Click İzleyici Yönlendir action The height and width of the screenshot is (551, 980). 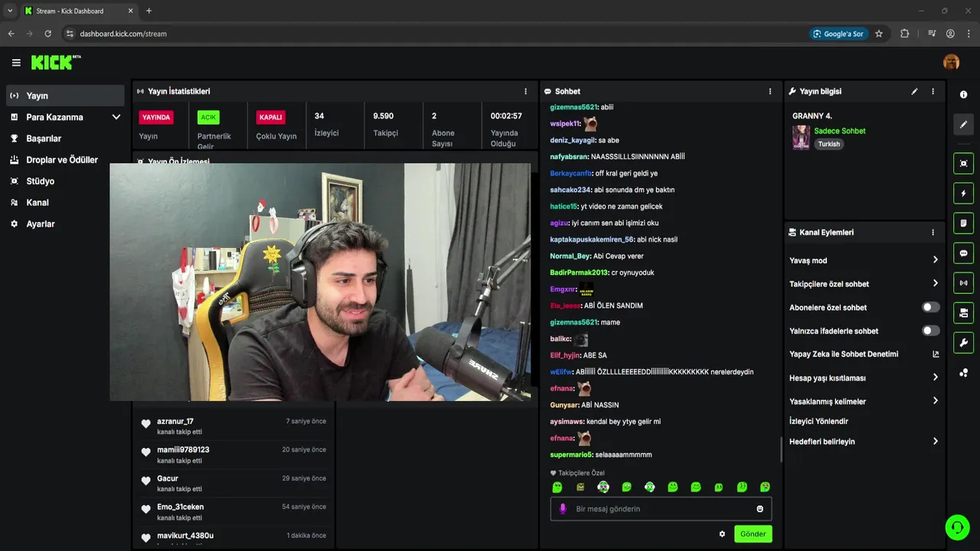pos(818,421)
